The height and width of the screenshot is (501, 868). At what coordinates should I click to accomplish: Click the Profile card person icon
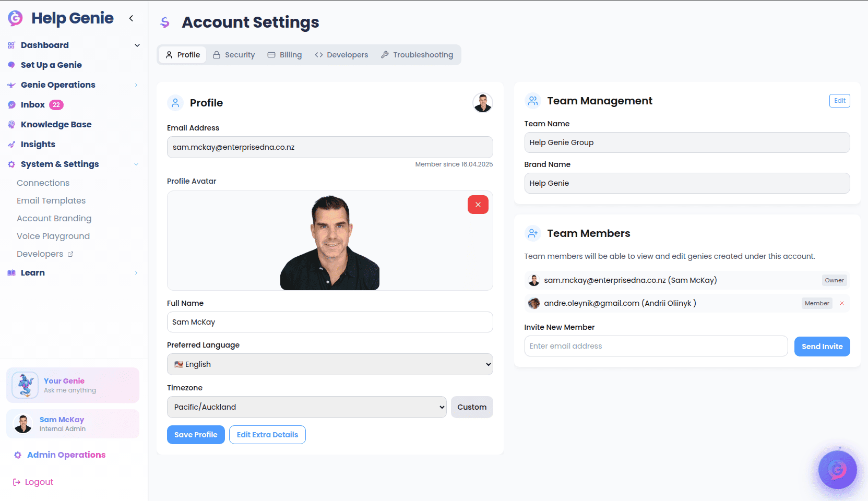pyautogui.click(x=175, y=103)
